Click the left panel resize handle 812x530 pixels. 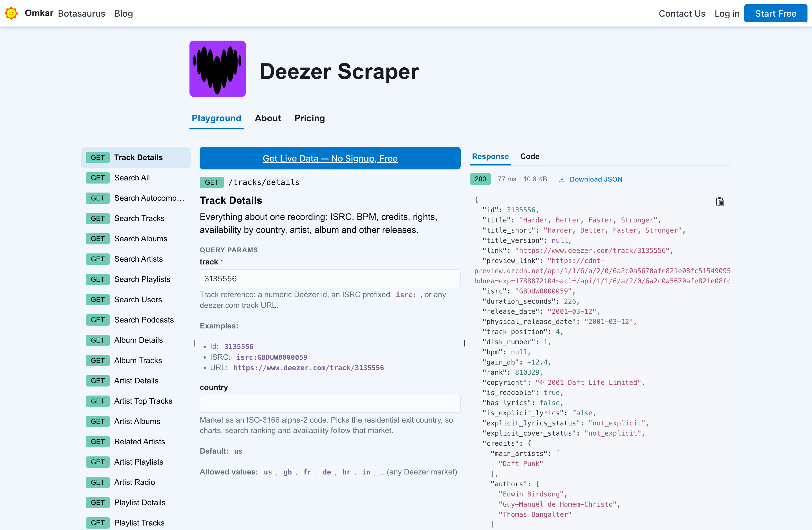tap(195, 343)
